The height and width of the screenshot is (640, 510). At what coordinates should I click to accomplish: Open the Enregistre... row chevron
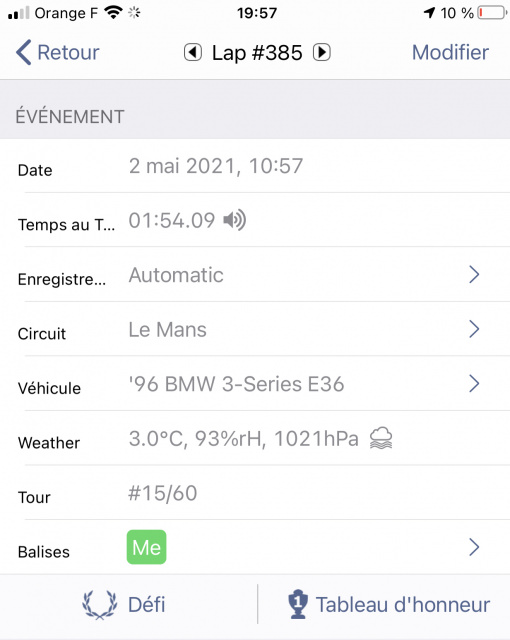click(474, 274)
